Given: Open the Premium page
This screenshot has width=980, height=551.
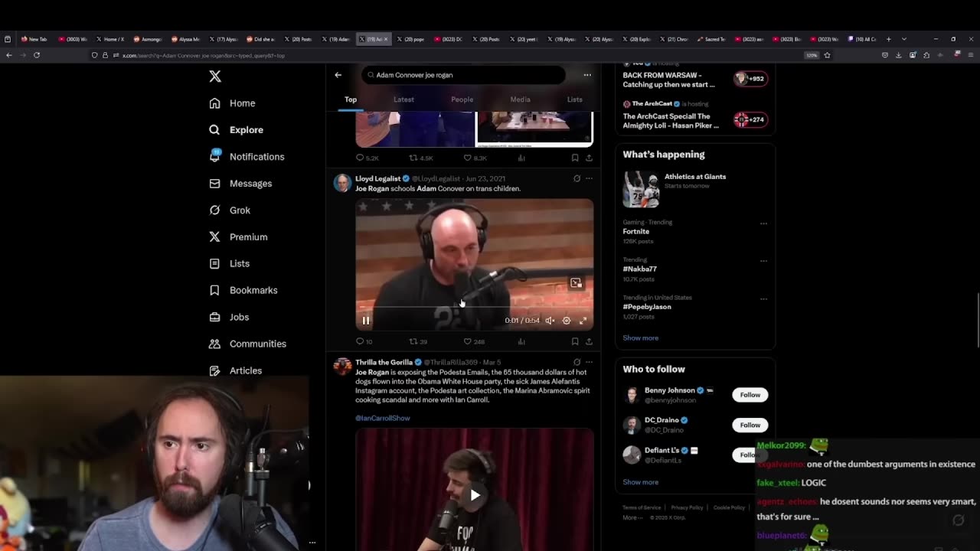Looking at the screenshot, I should 238,237.
